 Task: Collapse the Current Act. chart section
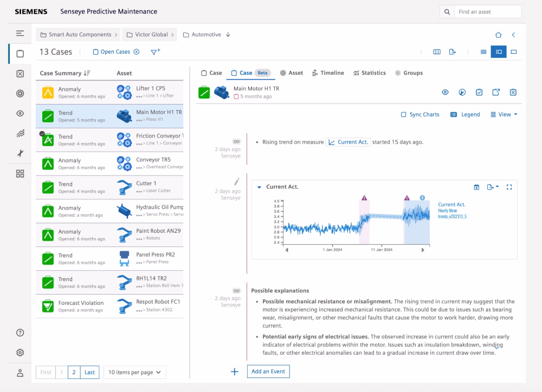[x=259, y=187]
